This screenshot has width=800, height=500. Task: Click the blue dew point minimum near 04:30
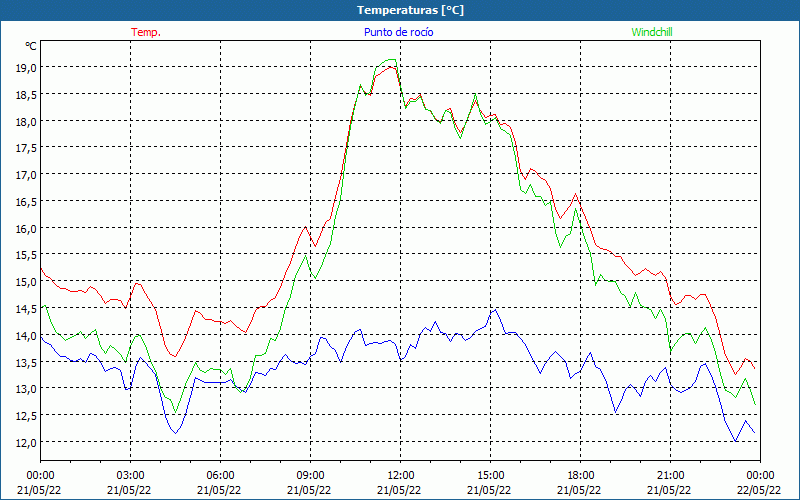click(176, 433)
